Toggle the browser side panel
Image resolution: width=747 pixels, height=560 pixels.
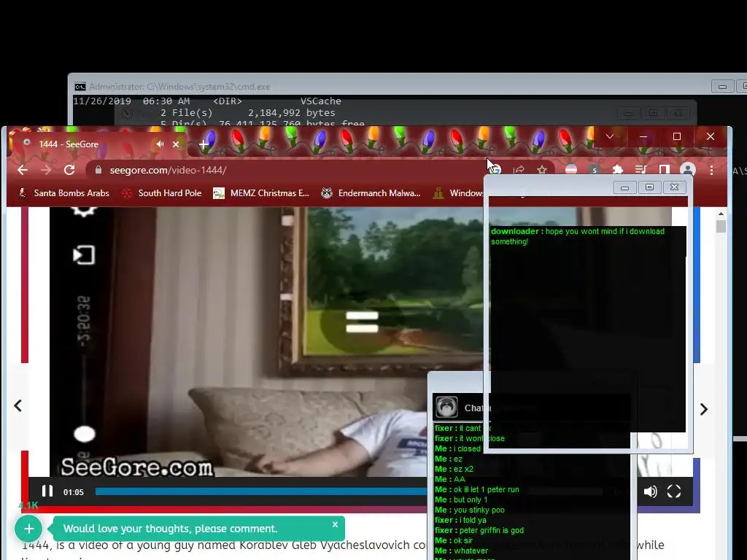click(x=664, y=169)
